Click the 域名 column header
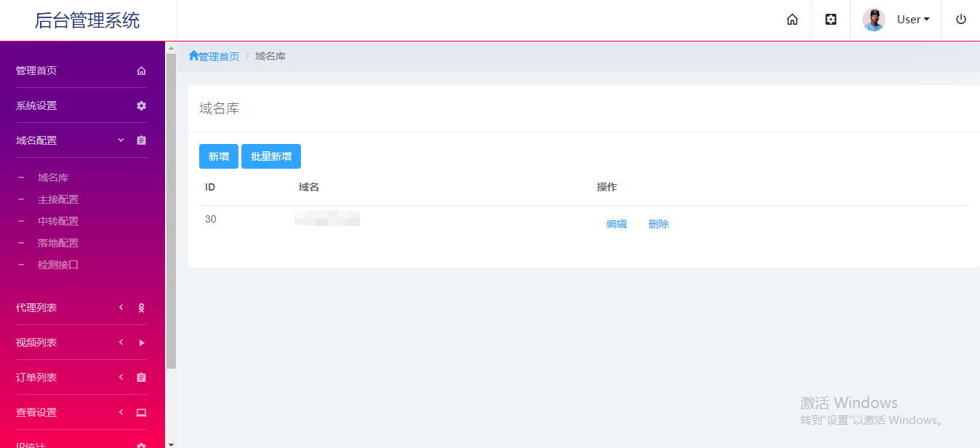The height and width of the screenshot is (448, 980). pos(309,187)
